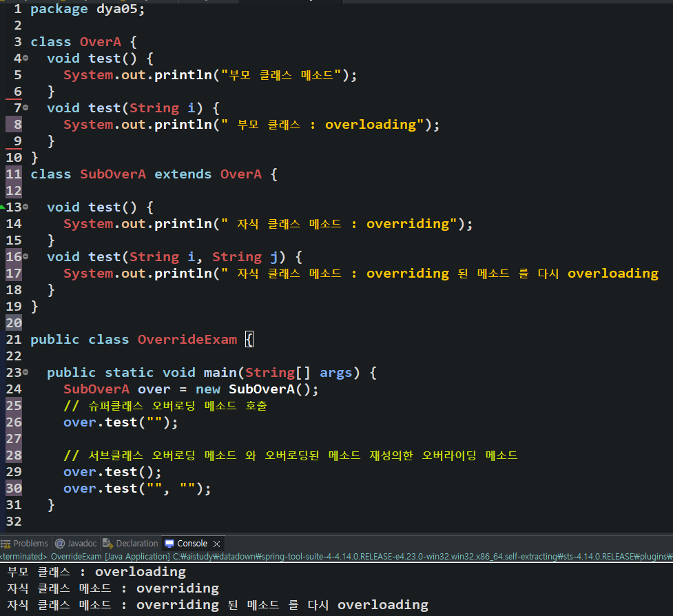Click line number 21 in the gutter
The width and height of the screenshot is (673, 616).
14,340
